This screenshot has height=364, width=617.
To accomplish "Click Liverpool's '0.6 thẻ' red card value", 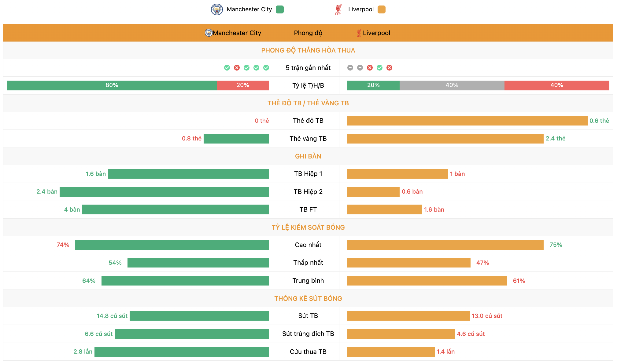I will (x=599, y=121).
